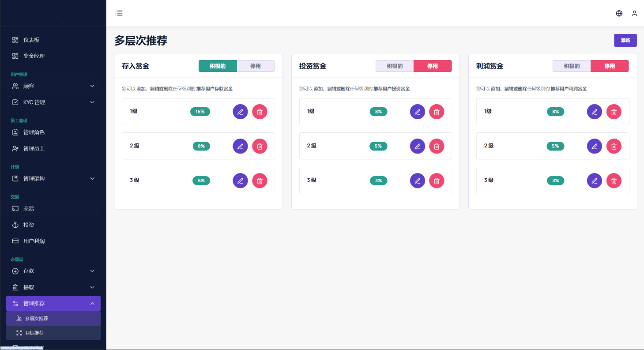Open 奖金经理 in sidebar
The width and height of the screenshot is (644, 350).
pos(53,56)
